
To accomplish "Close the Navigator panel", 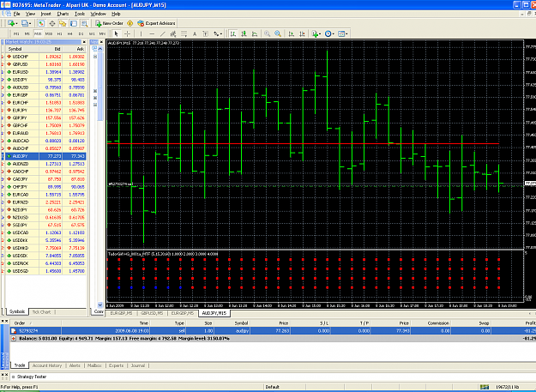I will point(101,42).
